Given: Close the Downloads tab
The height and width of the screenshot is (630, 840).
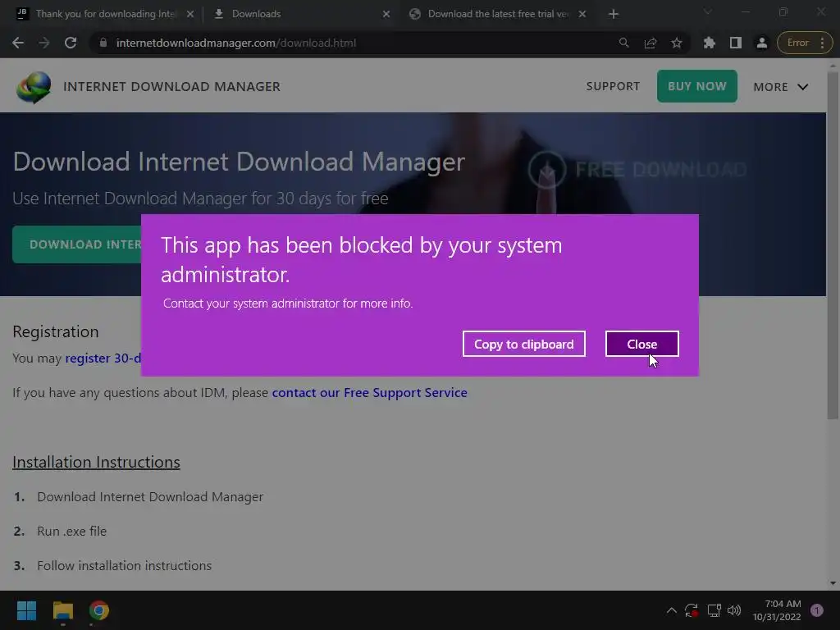Looking at the screenshot, I should pos(386,14).
